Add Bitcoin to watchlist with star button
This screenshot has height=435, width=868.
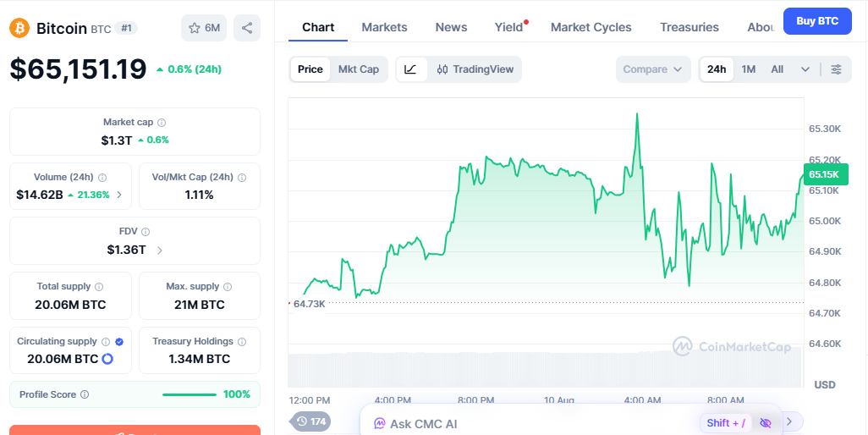point(204,28)
